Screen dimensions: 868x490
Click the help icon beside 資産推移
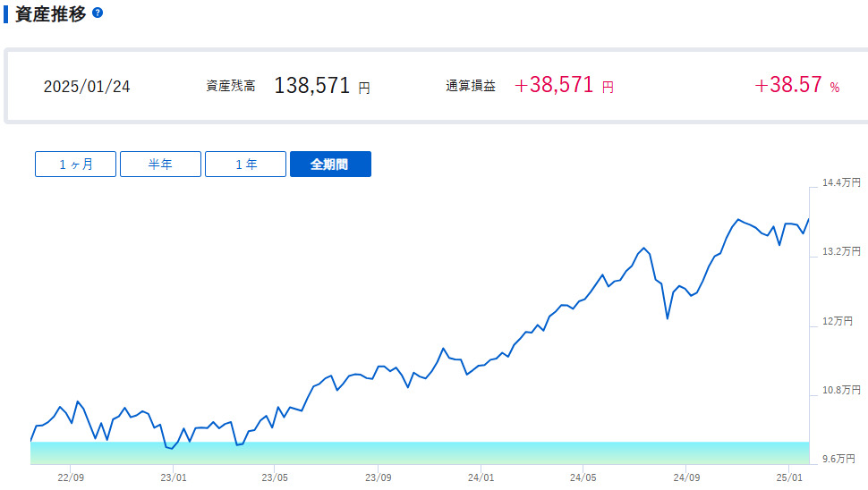[x=98, y=13]
